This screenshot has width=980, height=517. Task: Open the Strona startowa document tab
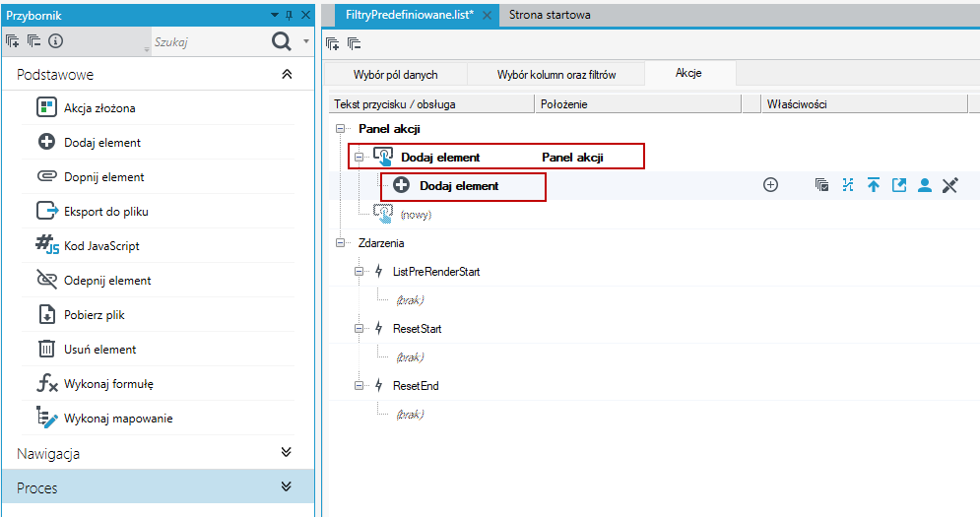[550, 15]
